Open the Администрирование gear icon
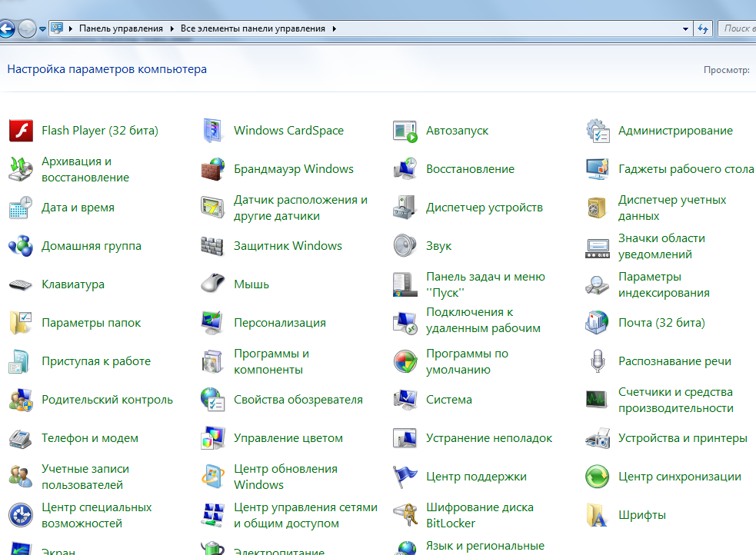Viewport: 756px width, 555px height. pyautogui.click(x=598, y=131)
